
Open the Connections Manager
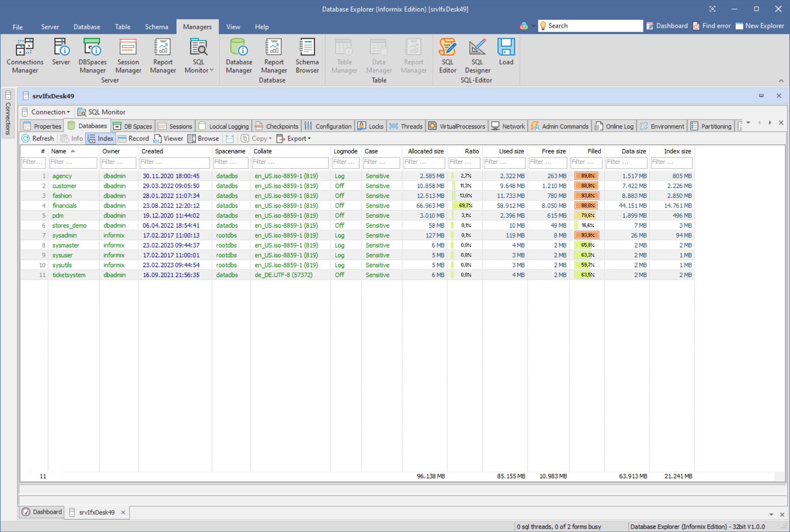pos(25,56)
